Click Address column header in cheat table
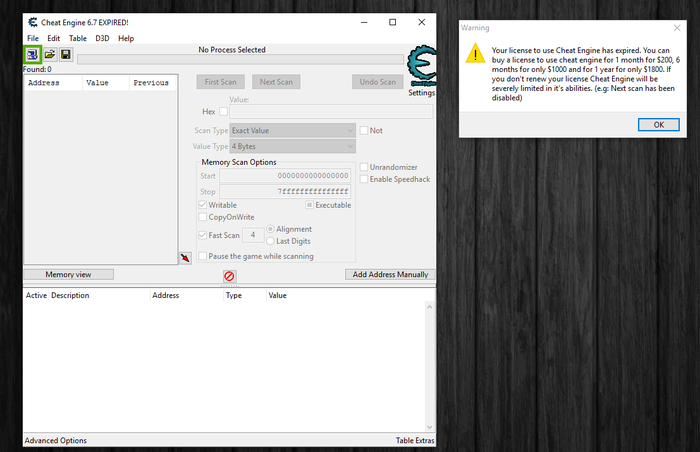This screenshot has width=700, height=452. point(186,295)
